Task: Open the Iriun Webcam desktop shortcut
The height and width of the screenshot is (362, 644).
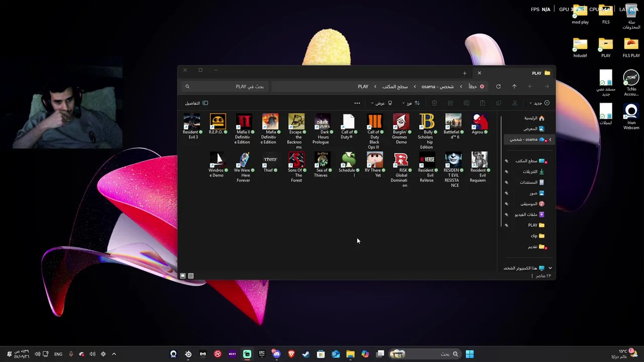Action: tap(631, 117)
